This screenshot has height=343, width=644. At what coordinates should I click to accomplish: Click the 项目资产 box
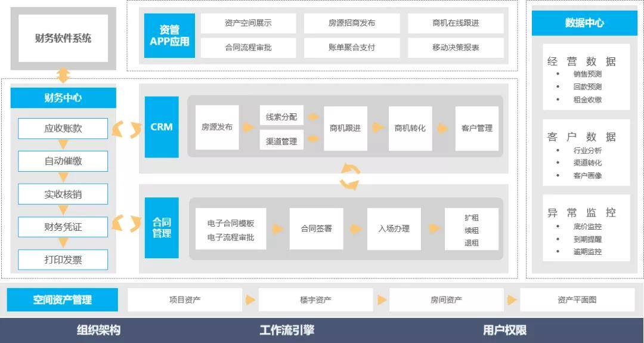185,300
